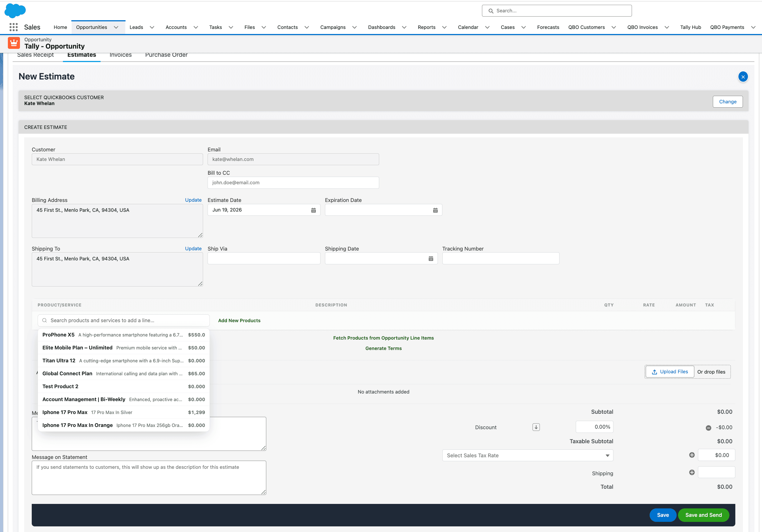Click the Billing Address text area
This screenshot has height=532, width=762.
click(117, 221)
